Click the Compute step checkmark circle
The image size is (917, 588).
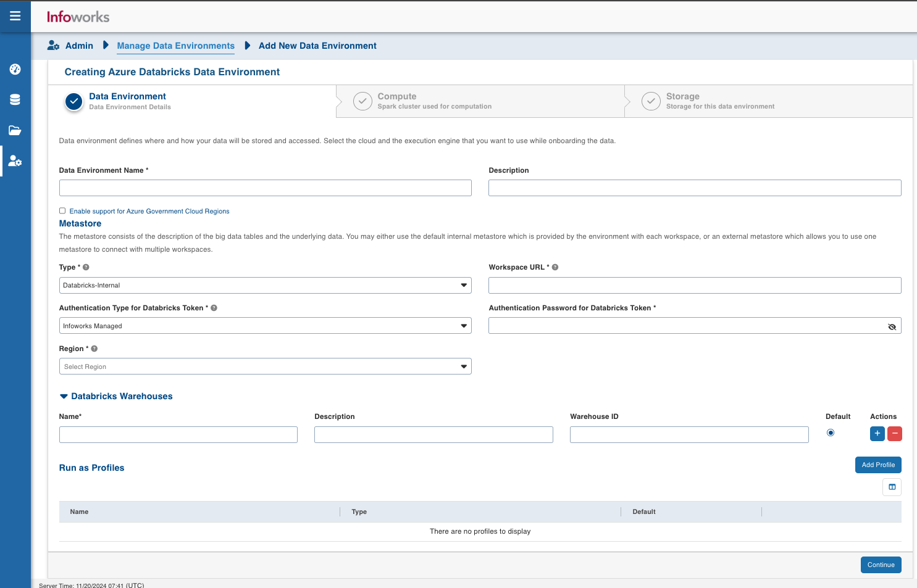(x=362, y=101)
